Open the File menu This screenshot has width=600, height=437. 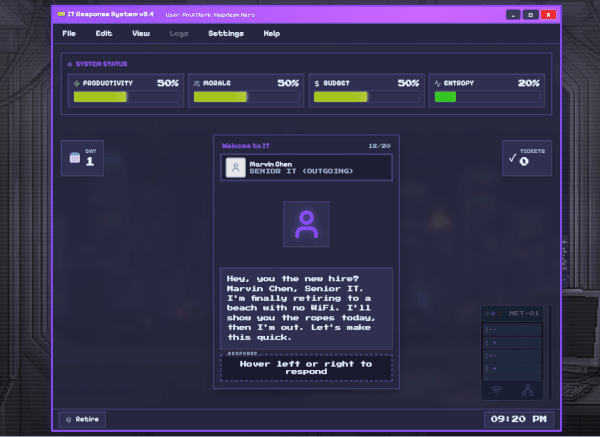[69, 33]
